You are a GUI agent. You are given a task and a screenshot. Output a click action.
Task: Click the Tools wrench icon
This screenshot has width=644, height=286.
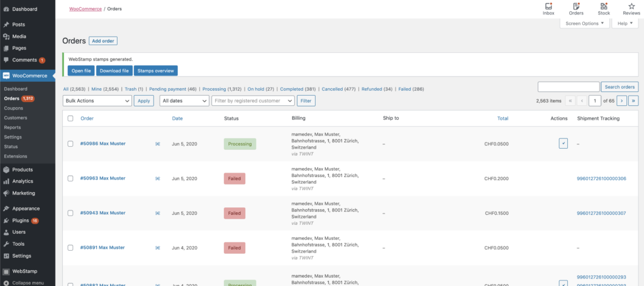6,244
